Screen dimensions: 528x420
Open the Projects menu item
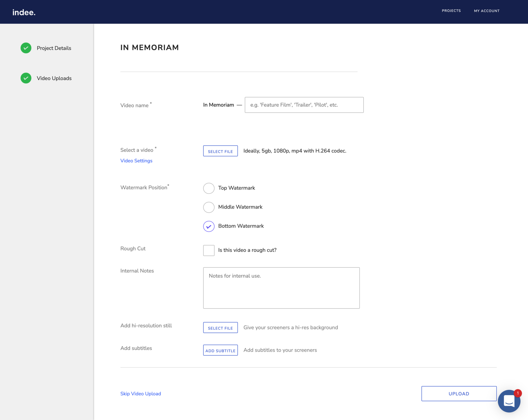coord(451,11)
